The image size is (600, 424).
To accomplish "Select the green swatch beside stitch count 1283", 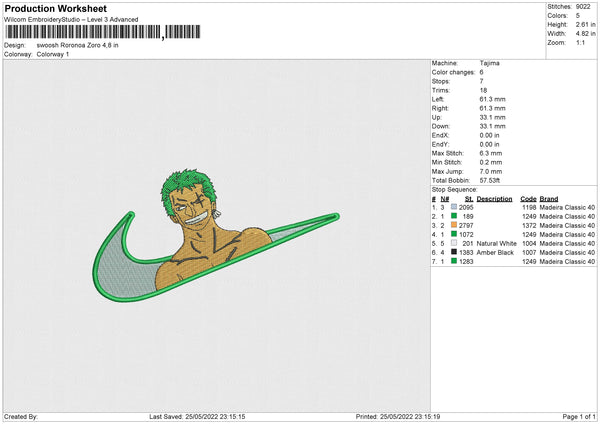I will coord(454,261).
